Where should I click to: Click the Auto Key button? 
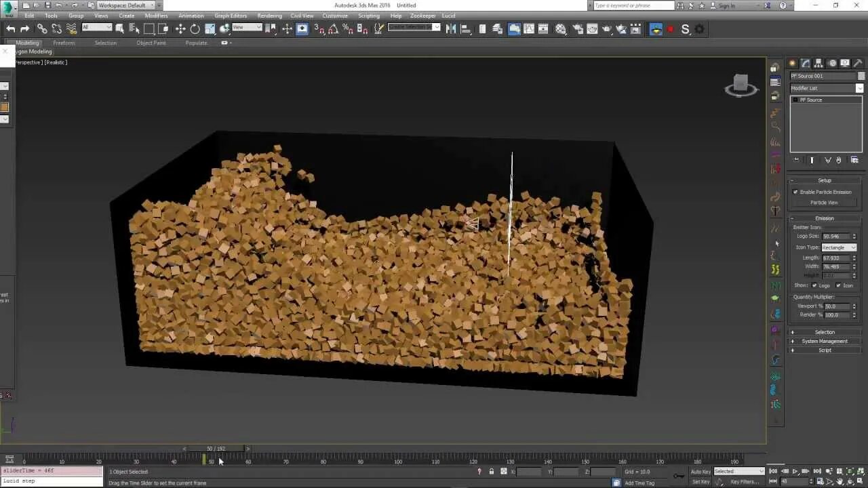700,471
